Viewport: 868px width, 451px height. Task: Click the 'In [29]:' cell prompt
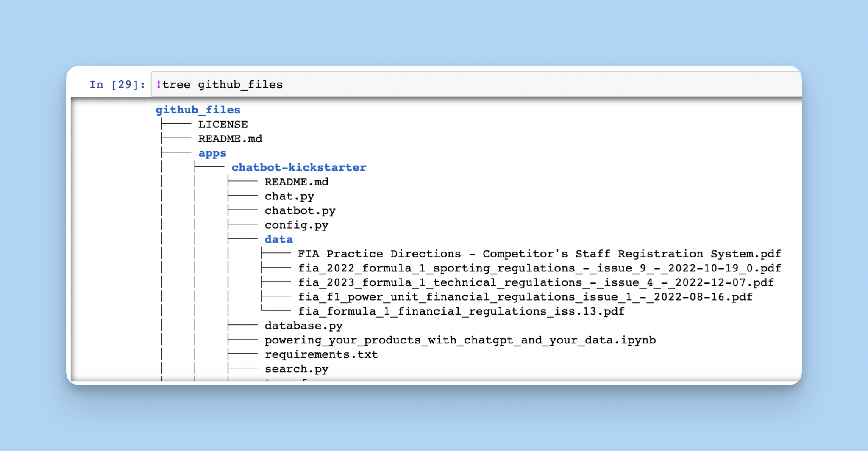click(x=117, y=85)
